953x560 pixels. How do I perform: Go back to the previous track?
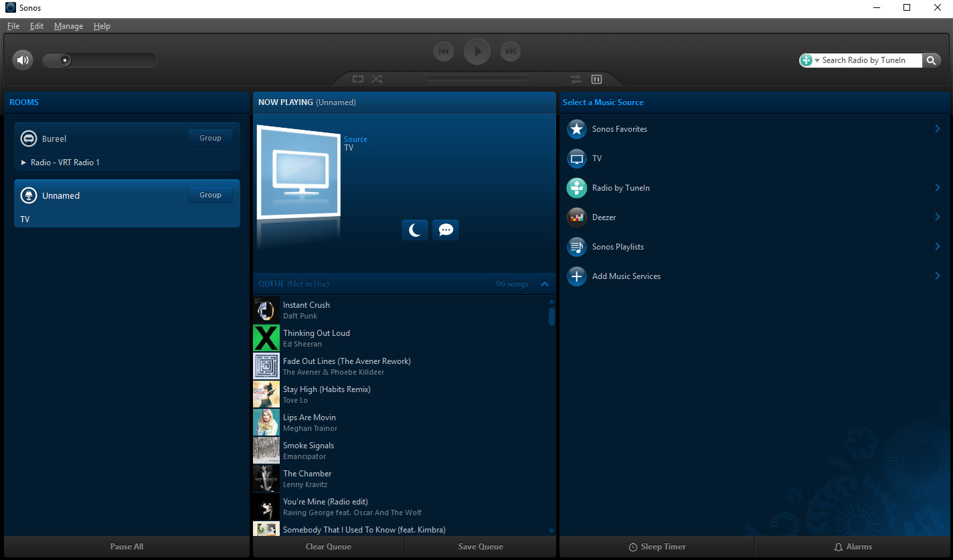pos(444,52)
